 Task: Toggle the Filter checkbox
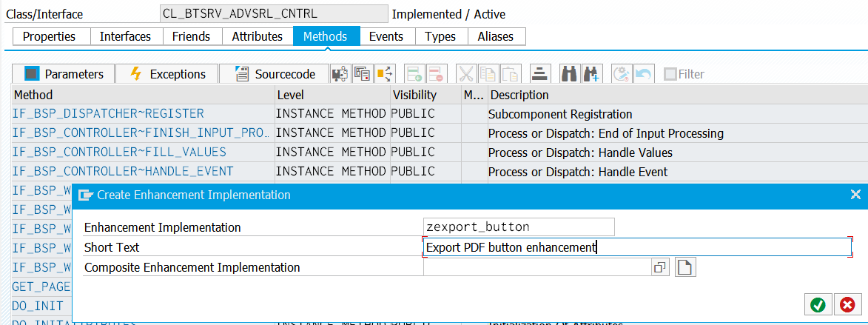point(670,74)
